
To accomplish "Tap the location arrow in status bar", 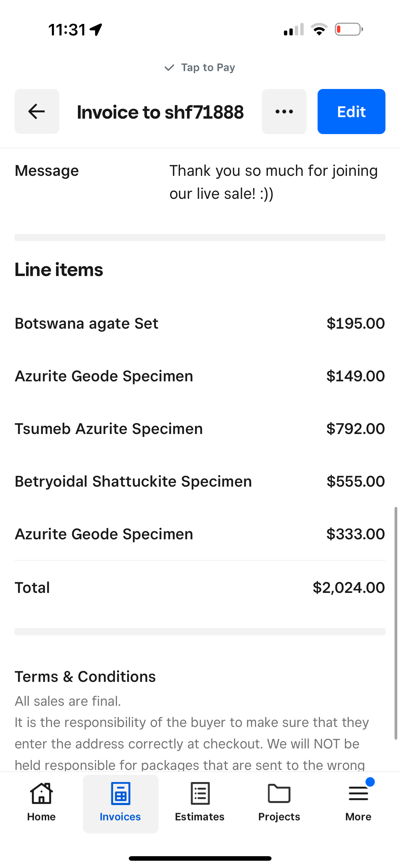I will point(96,30).
